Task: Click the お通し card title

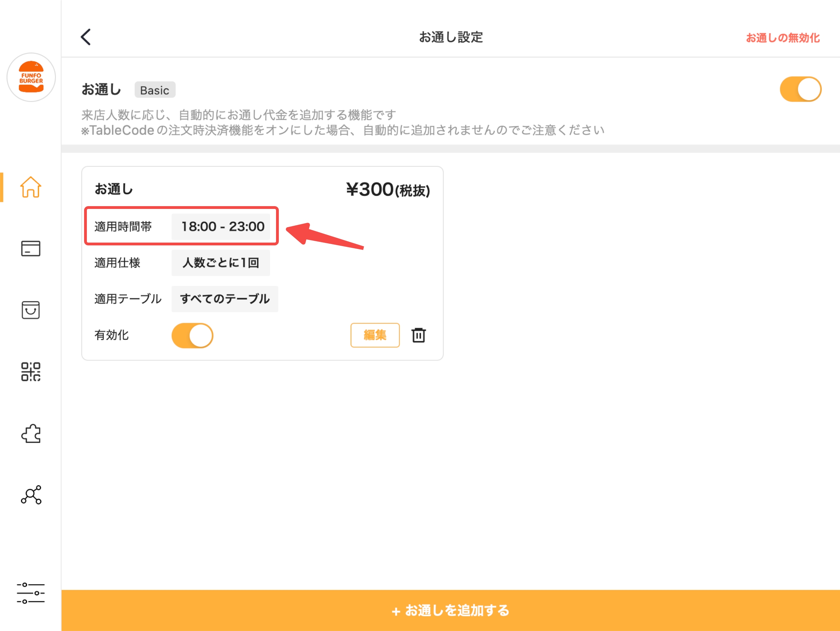Action: pos(114,189)
